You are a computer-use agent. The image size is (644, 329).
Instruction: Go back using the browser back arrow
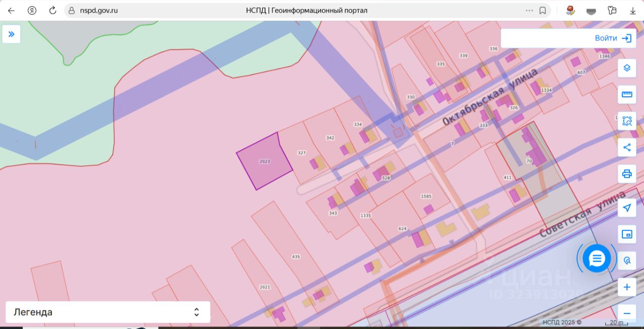pyautogui.click(x=11, y=10)
